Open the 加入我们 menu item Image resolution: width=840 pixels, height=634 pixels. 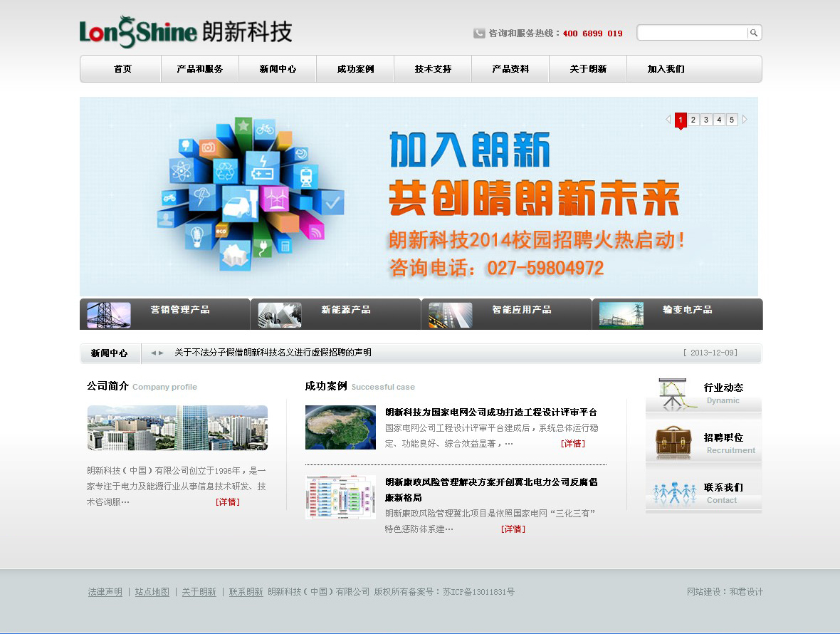point(666,68)
